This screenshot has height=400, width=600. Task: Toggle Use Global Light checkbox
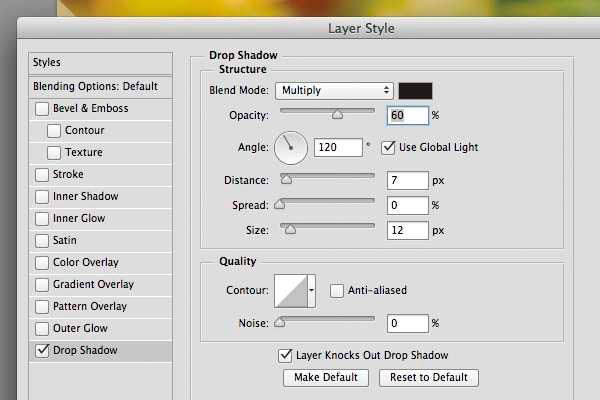(x=388, y=147)
